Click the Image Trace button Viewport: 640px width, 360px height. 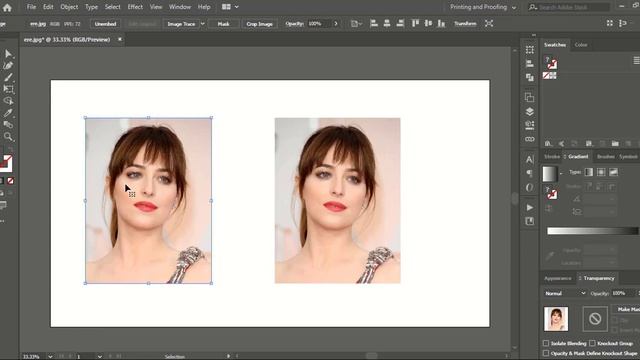pyautogui.click(x=181, y=24)
